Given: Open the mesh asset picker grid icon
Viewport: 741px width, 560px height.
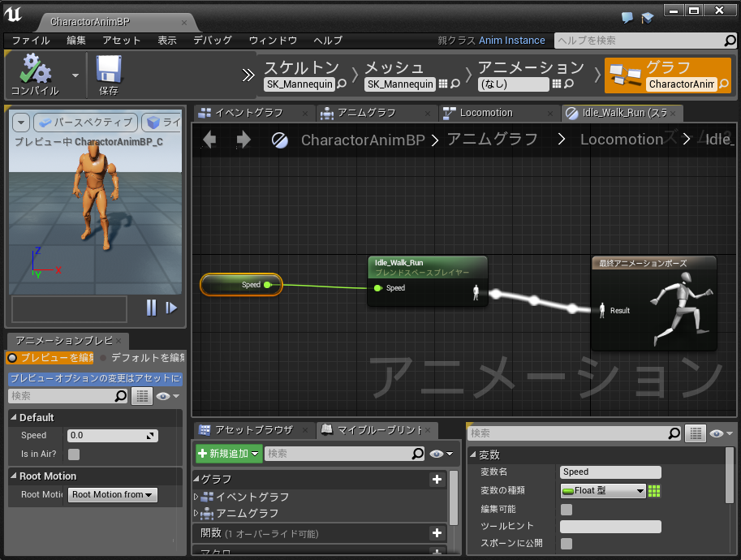Looking at the screenshot, I should (x=443, y=84).
